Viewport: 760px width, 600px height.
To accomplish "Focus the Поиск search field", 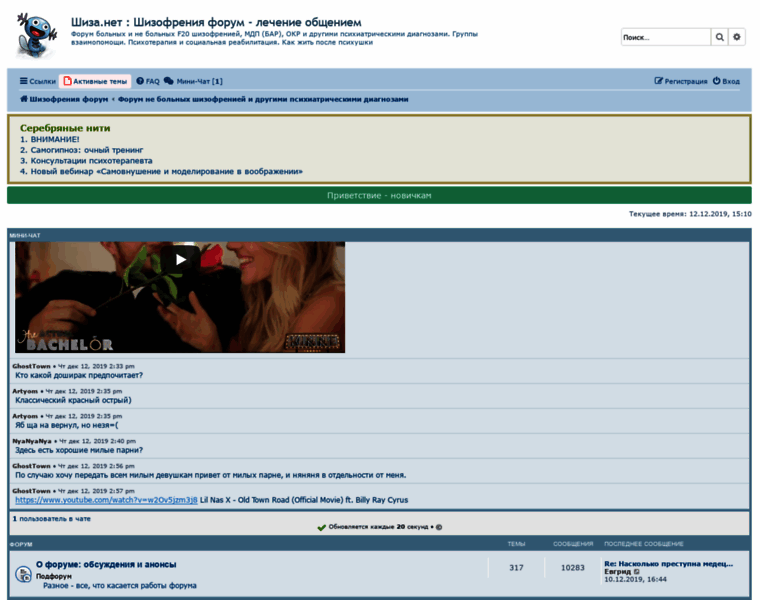I will click(666, 37).
